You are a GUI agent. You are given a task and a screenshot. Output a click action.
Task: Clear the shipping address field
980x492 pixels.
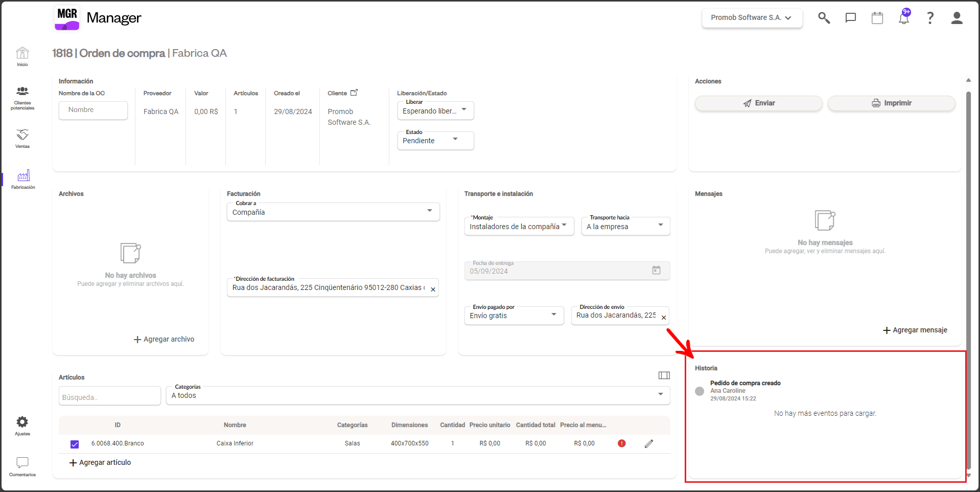[664, 318]
